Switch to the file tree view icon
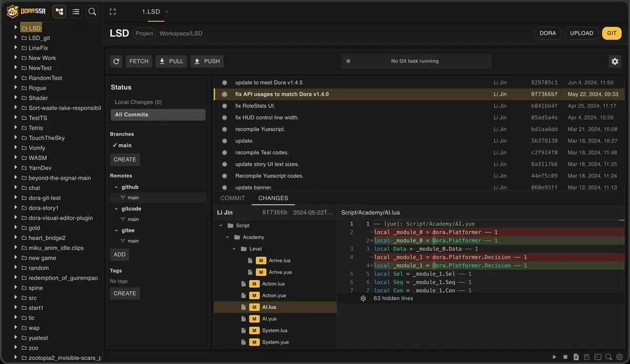The image size is (630, 364). tap(59, 12)
